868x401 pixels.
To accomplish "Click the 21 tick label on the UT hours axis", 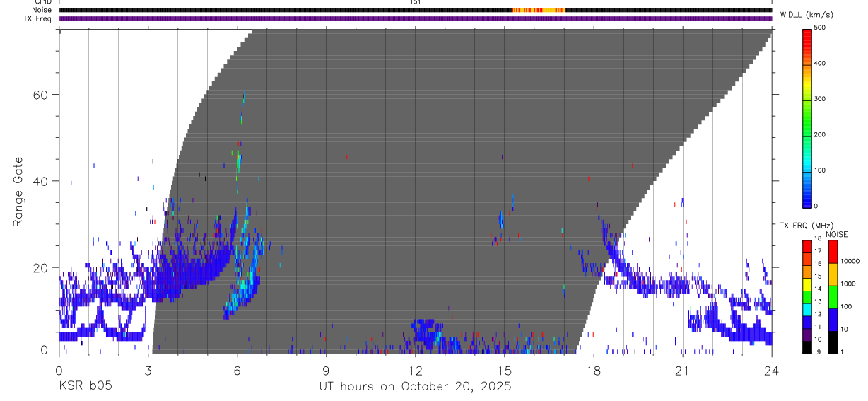I will tap(682, 371).
